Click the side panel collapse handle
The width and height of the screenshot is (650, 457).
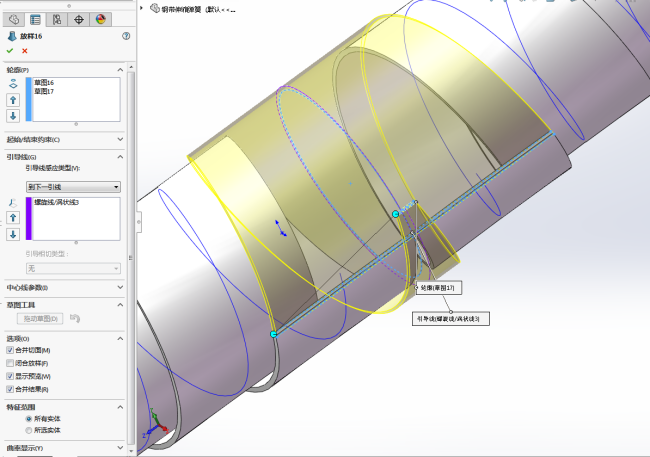139,222
